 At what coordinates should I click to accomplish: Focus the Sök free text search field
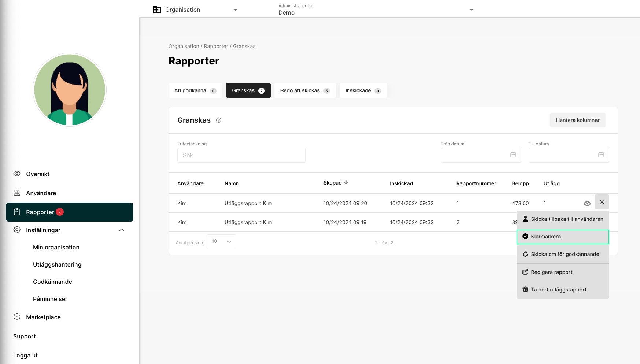pos(241,155)
